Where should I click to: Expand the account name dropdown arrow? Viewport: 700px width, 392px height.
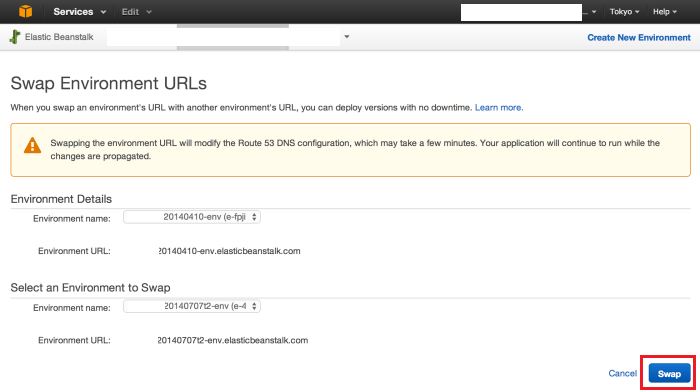pos(594,12)
